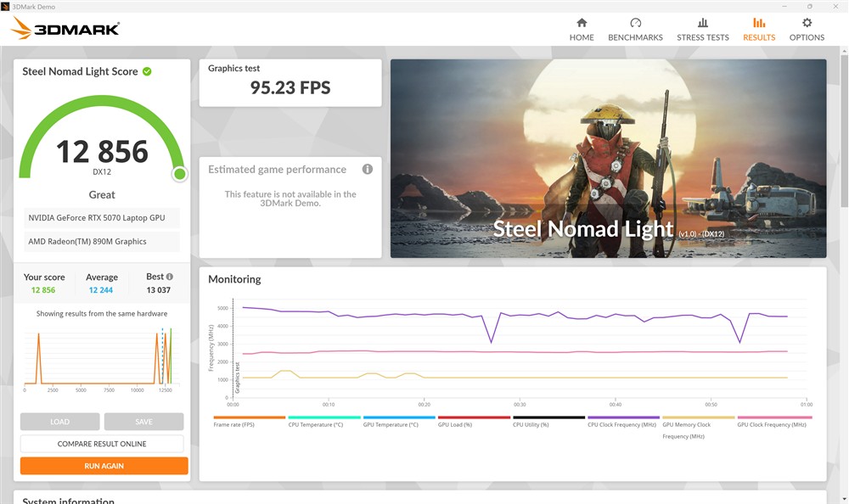The height and width of the screenshot is (504, 849).
Task: Click the Steel Nomad Light banner image
Action: (x=608, y=158)
